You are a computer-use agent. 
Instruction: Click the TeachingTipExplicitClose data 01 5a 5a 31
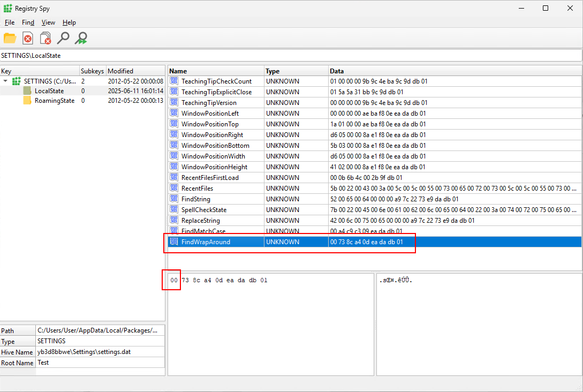tap(367, 92)
